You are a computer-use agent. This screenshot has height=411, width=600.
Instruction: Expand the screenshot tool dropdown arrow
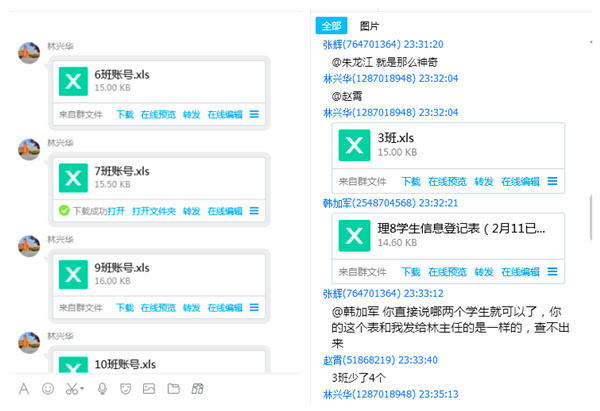click(82, 389)
